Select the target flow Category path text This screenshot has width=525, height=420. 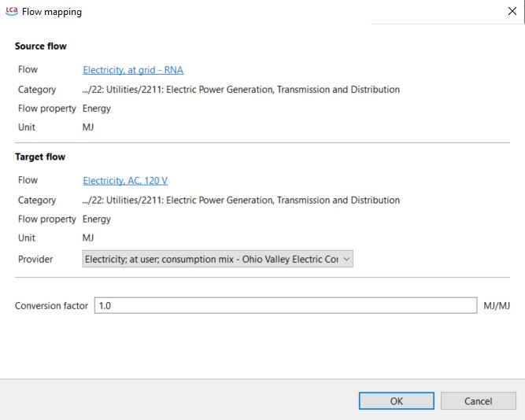241,201
